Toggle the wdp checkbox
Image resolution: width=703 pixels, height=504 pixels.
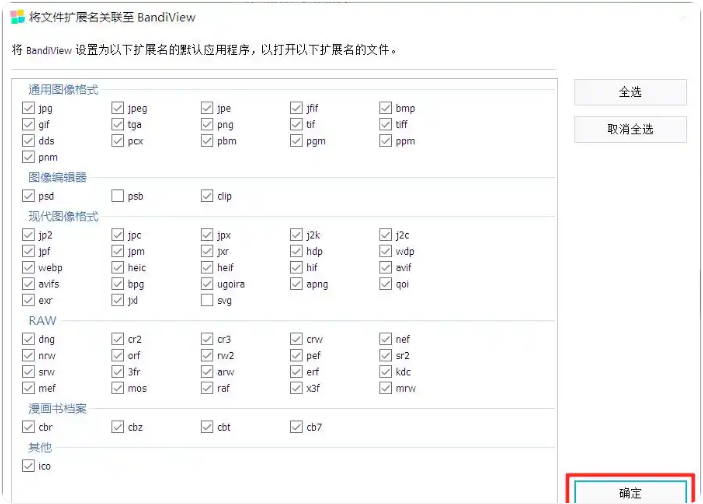click(386, 251)
